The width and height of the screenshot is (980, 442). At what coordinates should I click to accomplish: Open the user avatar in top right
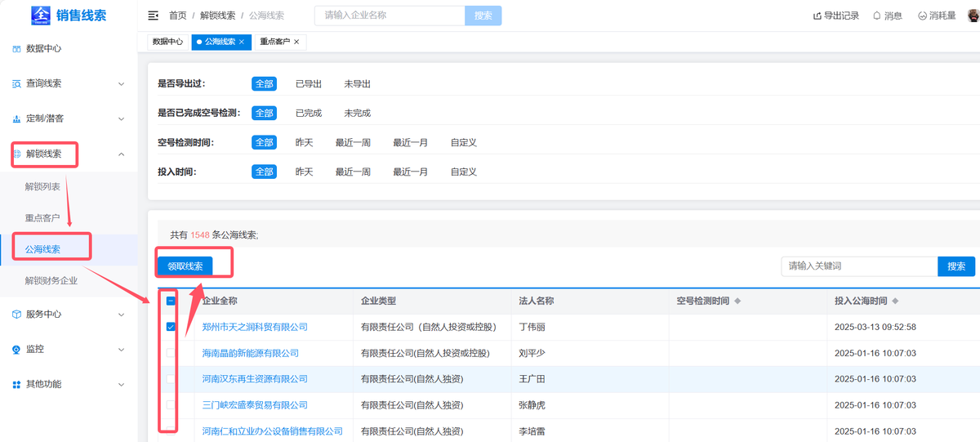pyautogui.click(x=973, y=16)
